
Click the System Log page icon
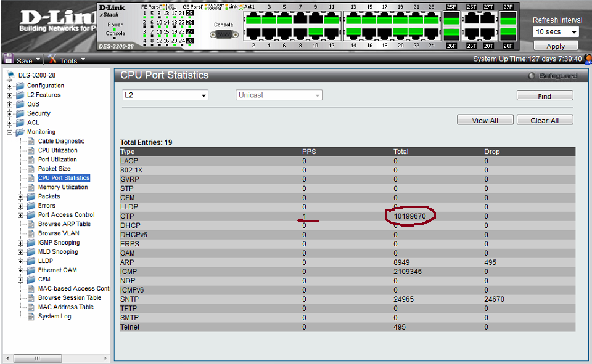pos(31,316)
